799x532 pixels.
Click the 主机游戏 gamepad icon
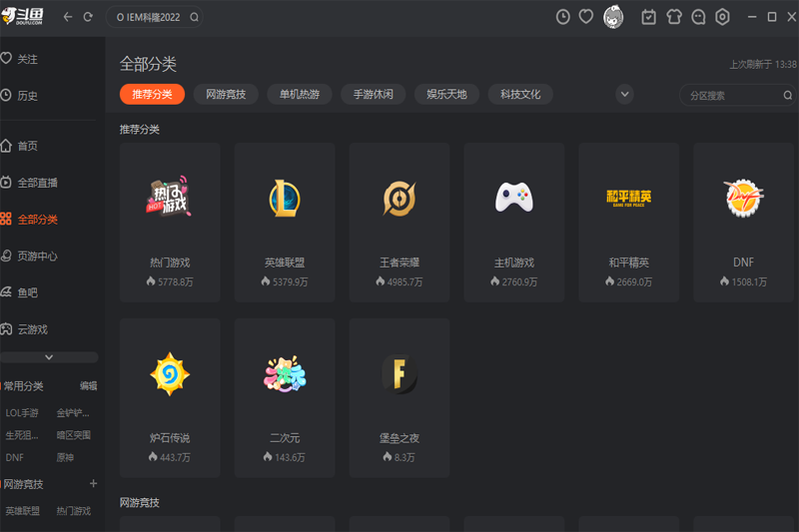514,197
